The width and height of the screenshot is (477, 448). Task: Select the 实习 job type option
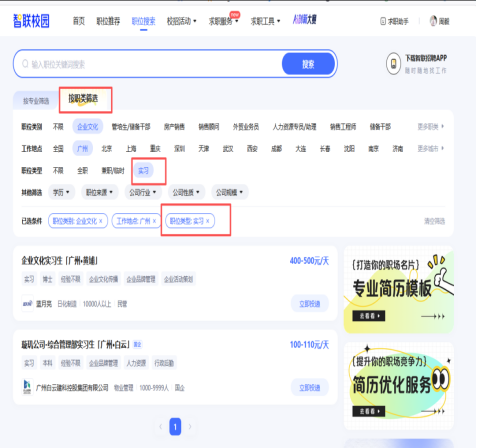143,171
